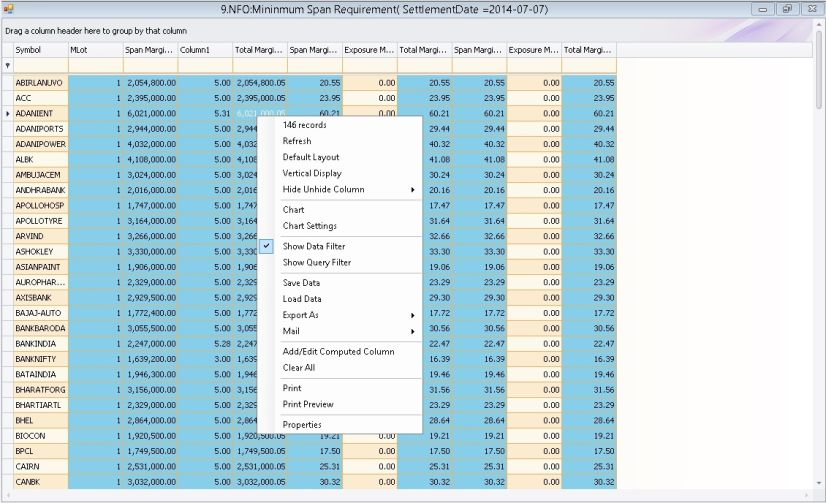Image resolution: width=826 pixels, height=503 pixels.
Task: Select the ARVIND symbol cell
Action: point(41,236)
